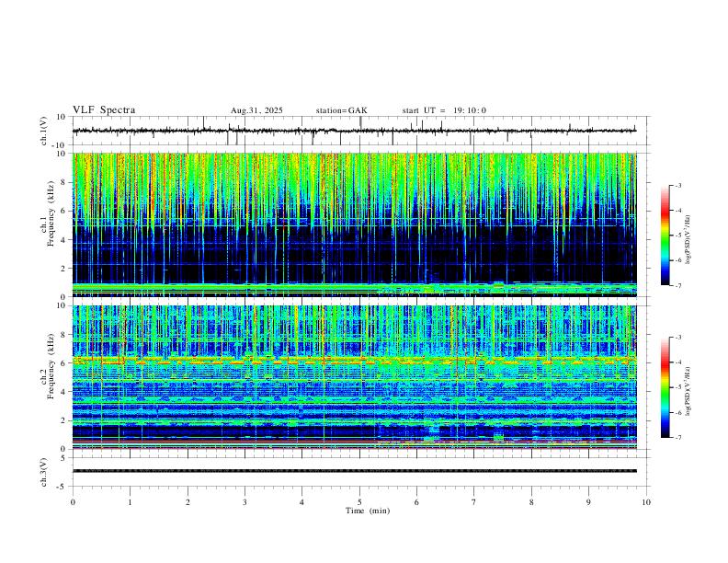
Task: Click the "VLF Spectra" plot title
Action: pos(104,110)
